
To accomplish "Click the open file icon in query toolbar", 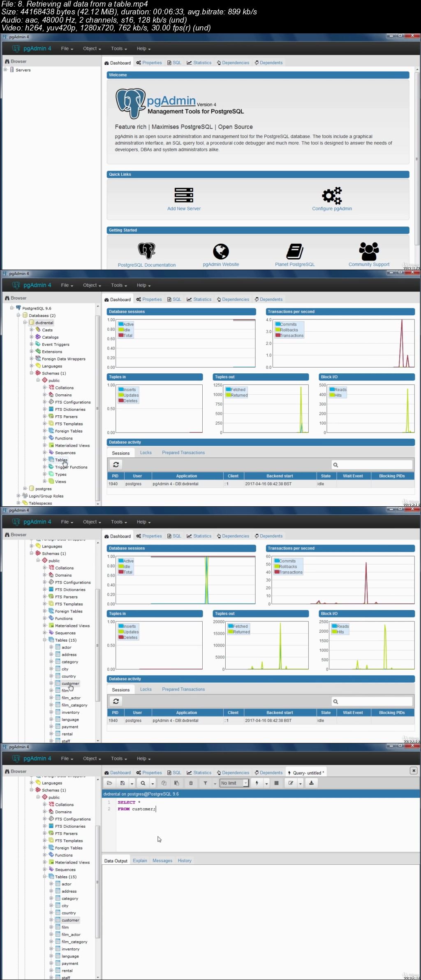I will tap(109, 783).
